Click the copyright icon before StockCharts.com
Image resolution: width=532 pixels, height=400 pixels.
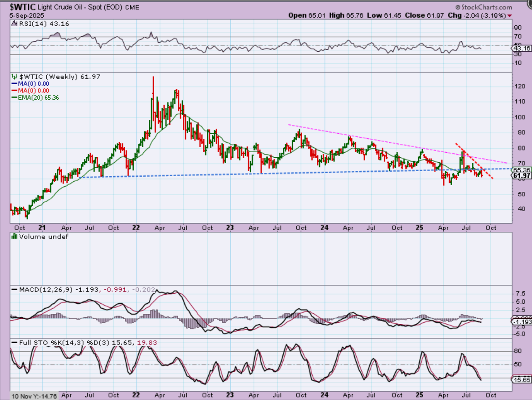[x=458, y=7]
